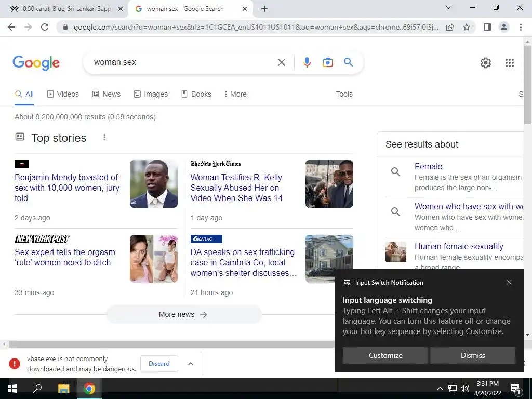The width and height of the screenshot is (532, 399).
Task: Reload the current page
Action: click(45, 27)
